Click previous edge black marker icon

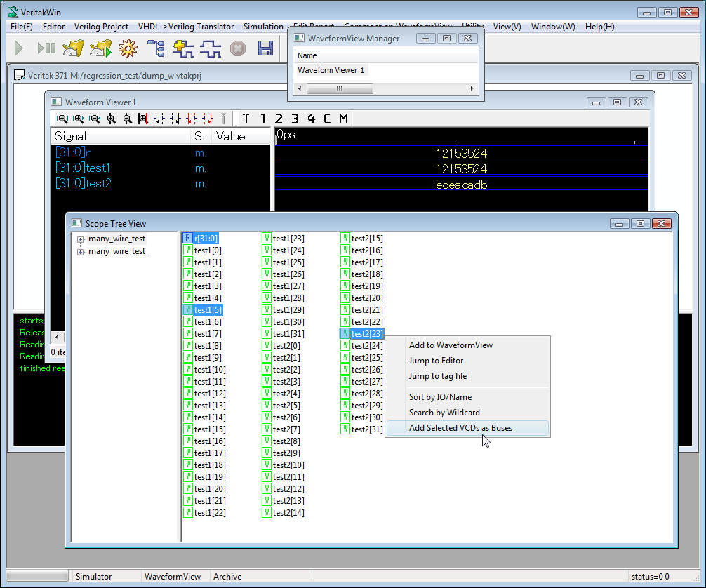[x=159, y=119]
